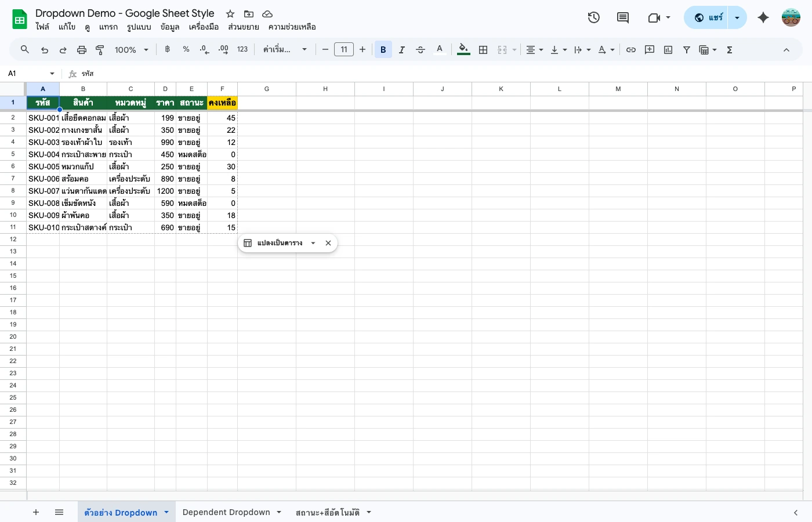
Task: Apply borders using the borders icon
Action: coord(483,49)
